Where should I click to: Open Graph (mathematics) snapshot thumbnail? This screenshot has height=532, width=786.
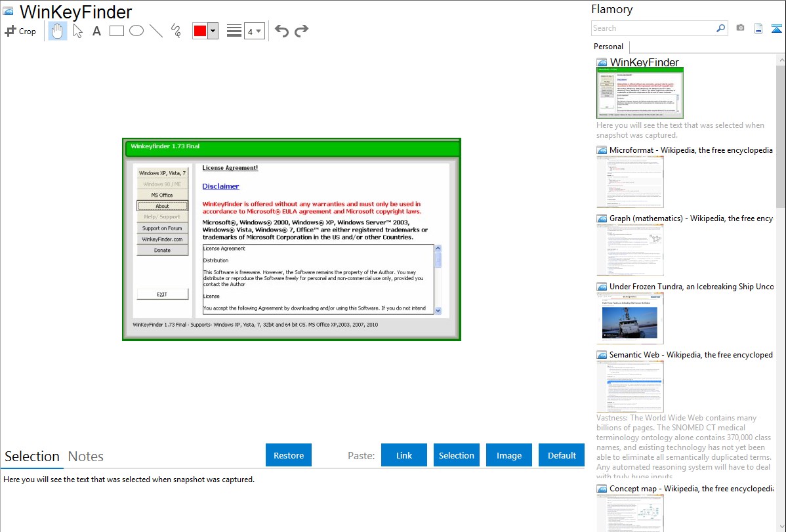[x=630, y=250]
